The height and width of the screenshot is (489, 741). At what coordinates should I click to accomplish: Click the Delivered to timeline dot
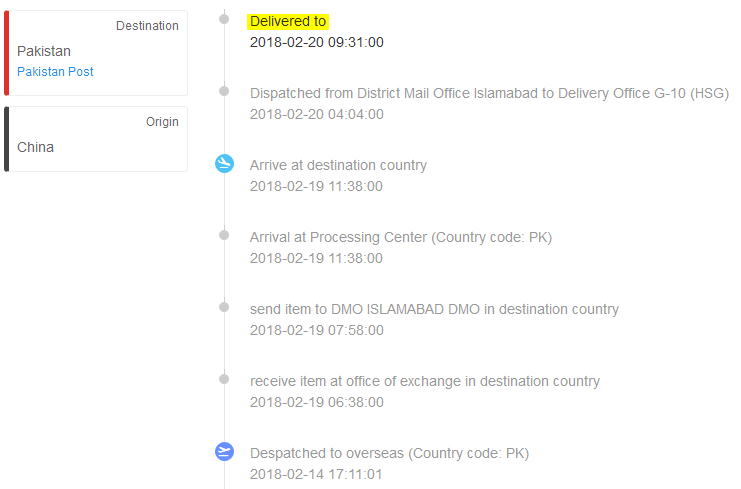[224, 19]
